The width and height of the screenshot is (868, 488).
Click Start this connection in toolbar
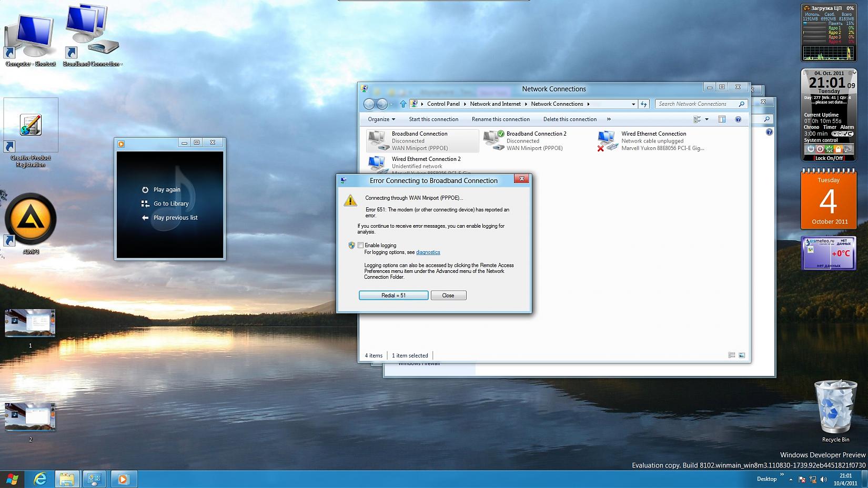(433, 119)
